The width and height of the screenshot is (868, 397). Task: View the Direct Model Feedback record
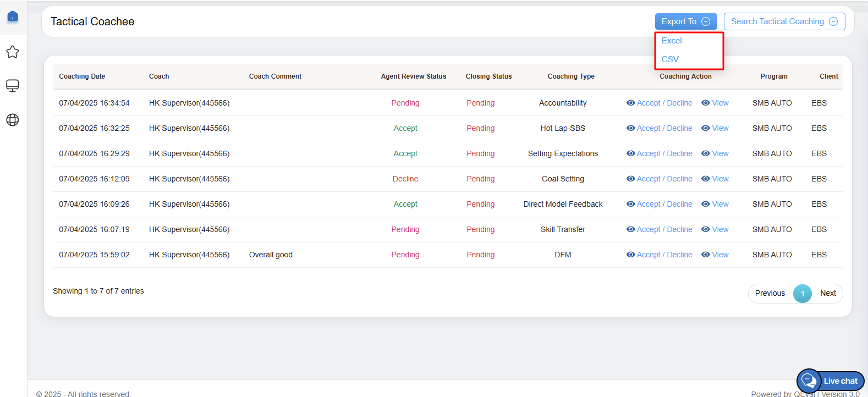(x=719, y=204)
